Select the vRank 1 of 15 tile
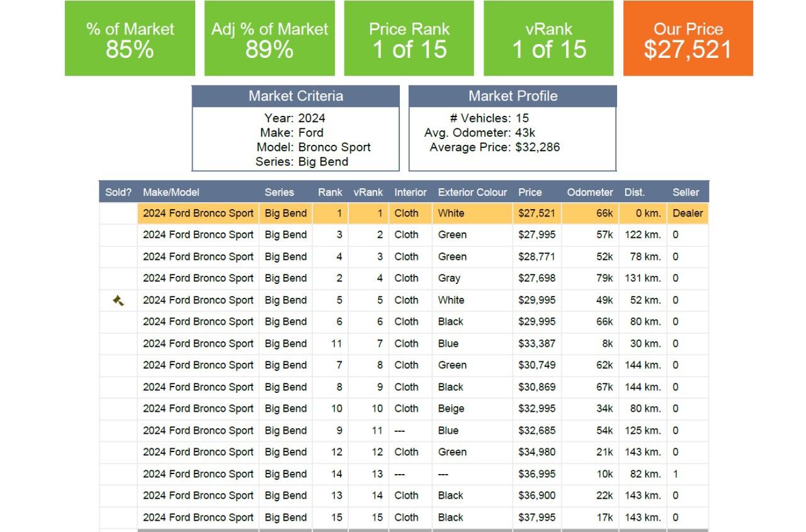 (548, 38)
